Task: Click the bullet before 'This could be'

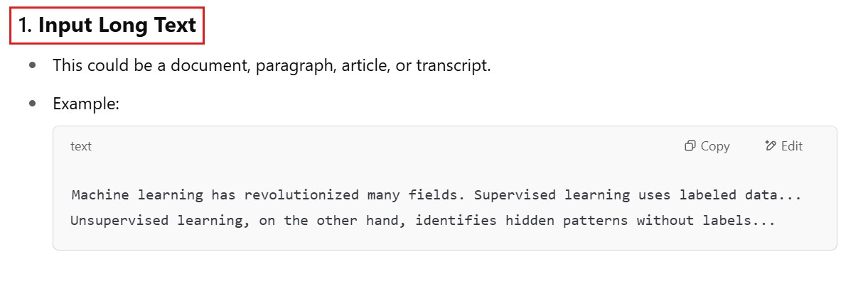Action: [33, 65]
